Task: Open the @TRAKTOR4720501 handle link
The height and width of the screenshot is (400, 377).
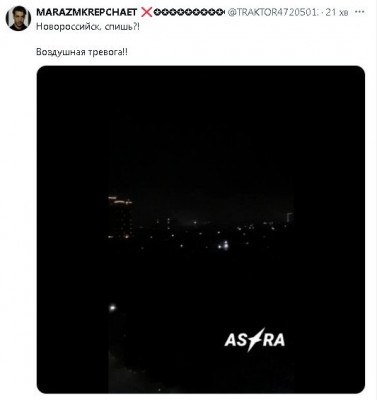Action: click(x=273, y=12)
